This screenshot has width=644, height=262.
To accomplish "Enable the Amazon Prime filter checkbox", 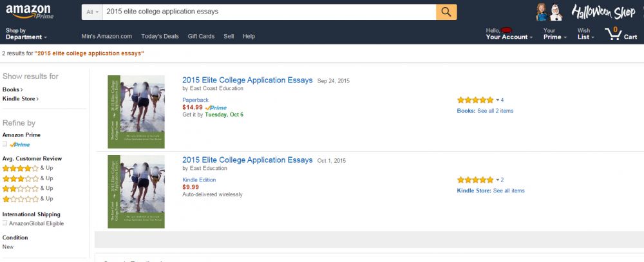I will [5, 144].
